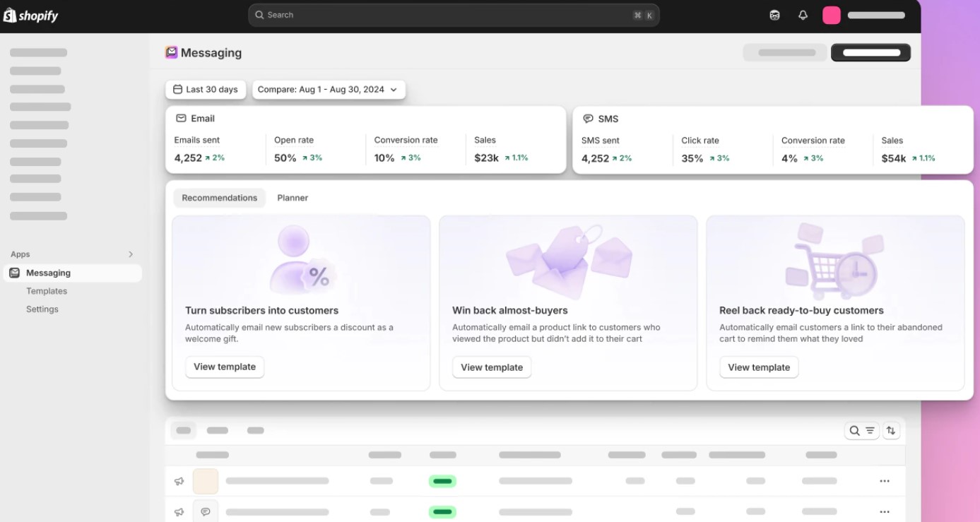
Task: View template for Turn subscribers into customers
Action: tap(225, 367)
